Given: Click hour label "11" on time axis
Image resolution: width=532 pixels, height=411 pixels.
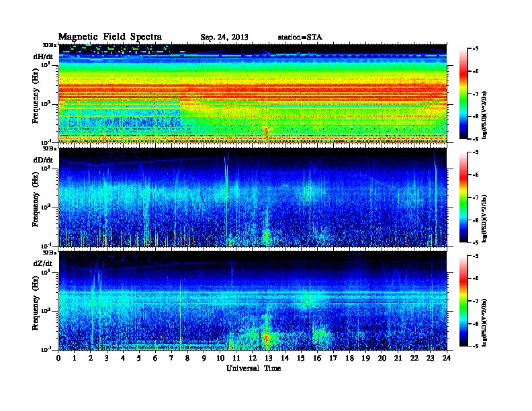Looking at the screenshot, I should click(236, 358).
